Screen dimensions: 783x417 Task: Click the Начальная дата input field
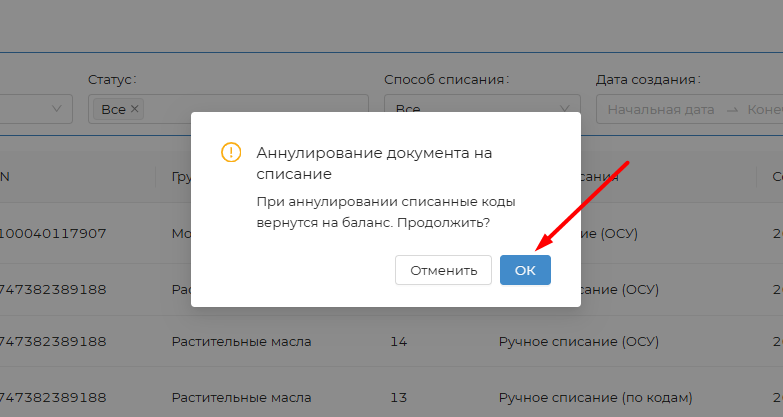[x=660, y=109]
